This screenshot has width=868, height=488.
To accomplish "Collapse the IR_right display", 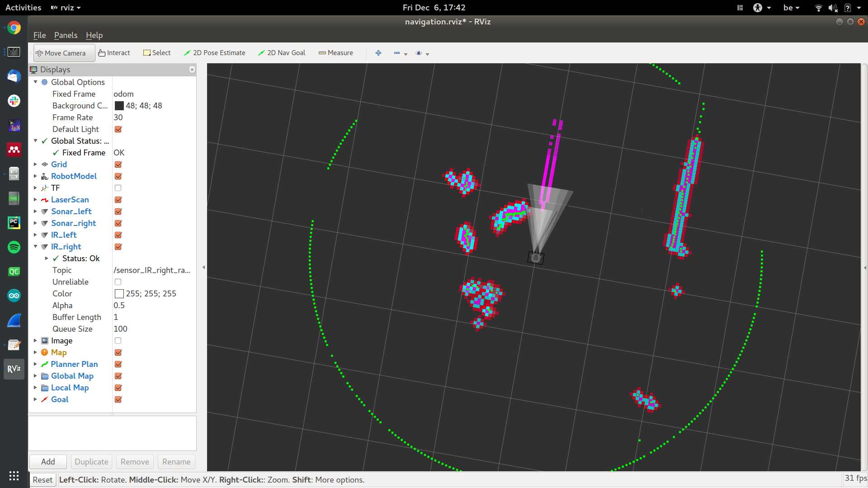I will 36,246.
